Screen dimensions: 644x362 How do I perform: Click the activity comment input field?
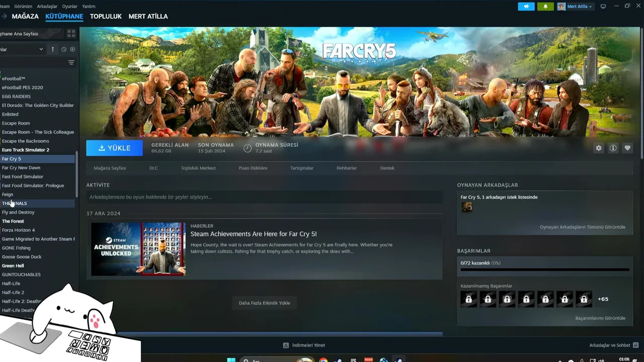coord(264,197)
